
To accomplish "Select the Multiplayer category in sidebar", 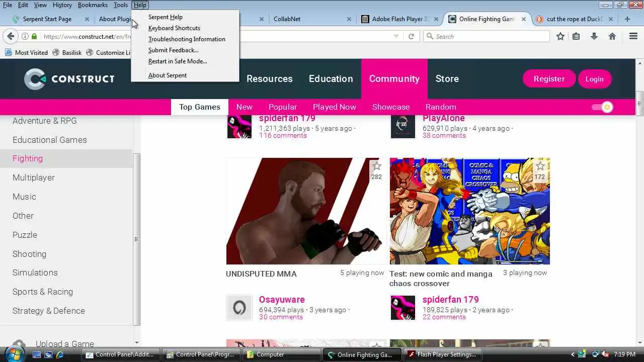I will coord(34,177).
